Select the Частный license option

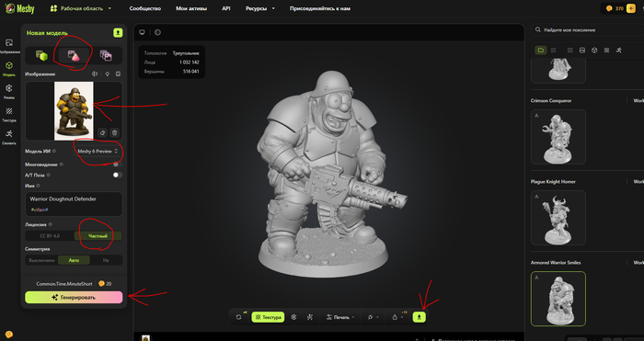[98, 236]
